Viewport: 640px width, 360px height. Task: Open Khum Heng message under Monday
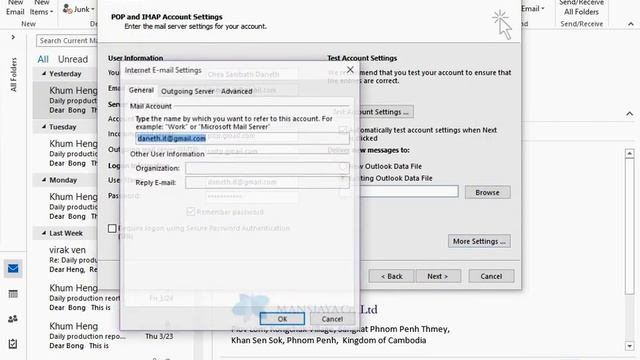[66, 206]
